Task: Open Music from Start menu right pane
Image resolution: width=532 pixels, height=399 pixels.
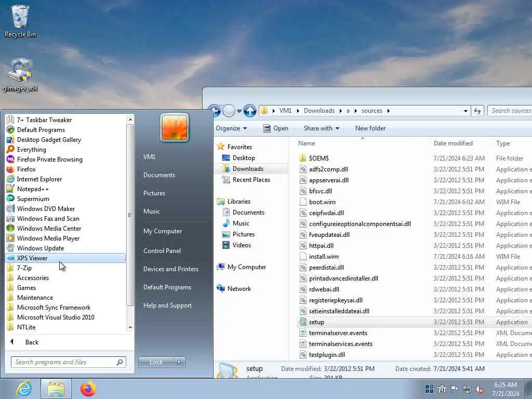Action: click(151, 211)
